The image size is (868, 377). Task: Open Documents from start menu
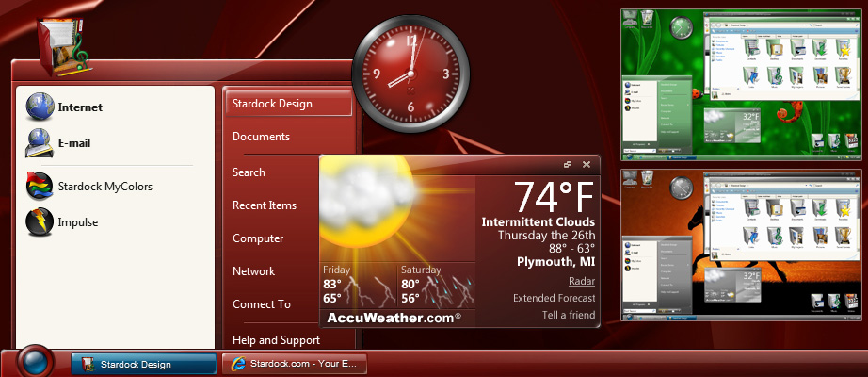(261, 137)
